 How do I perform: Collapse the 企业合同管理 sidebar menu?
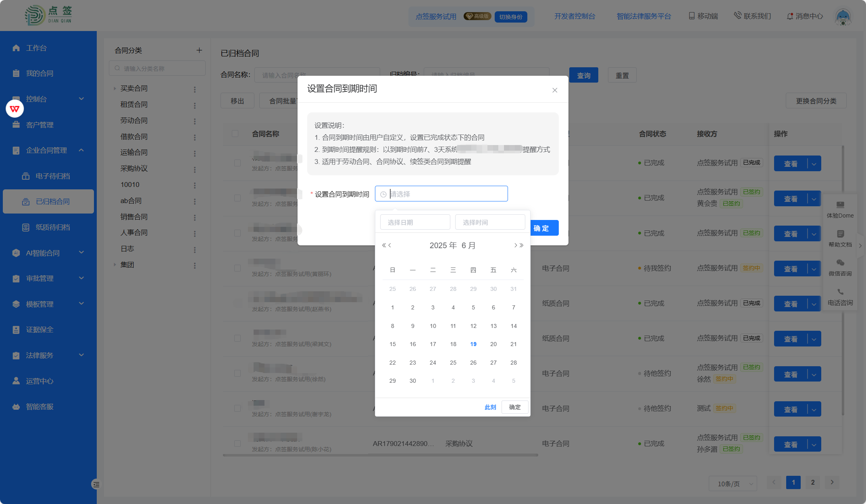pyautogui.click(x=81, y=150)
